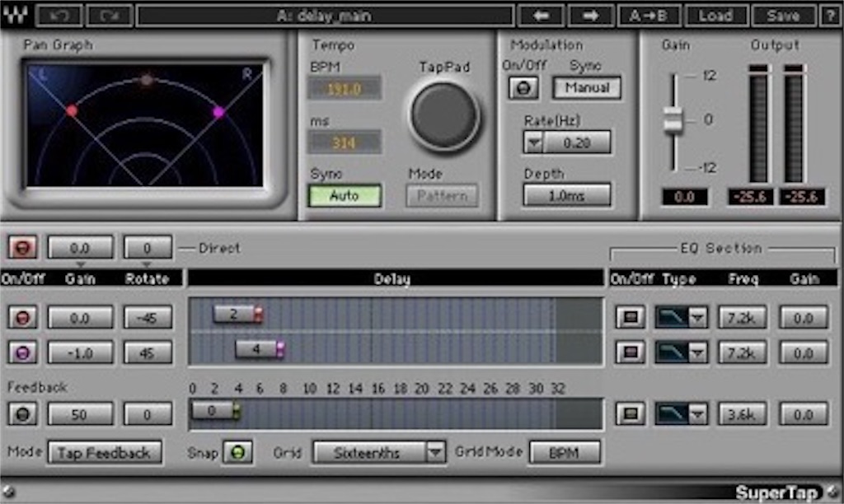Image resolution: width=844 pixels, height=504 pixels.
Task: Click tap 2 EQ frequency 7.2k
Action: pos(743,352)
